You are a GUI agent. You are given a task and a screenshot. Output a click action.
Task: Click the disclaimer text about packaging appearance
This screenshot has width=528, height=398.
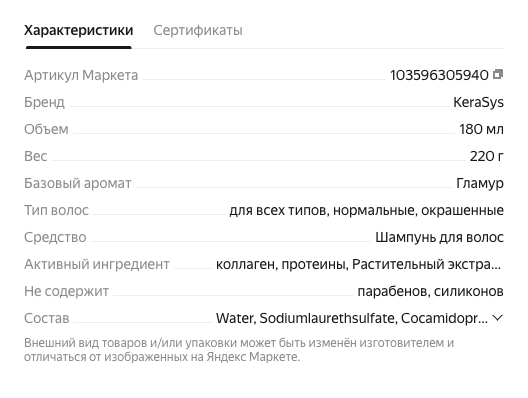[239, 350]
